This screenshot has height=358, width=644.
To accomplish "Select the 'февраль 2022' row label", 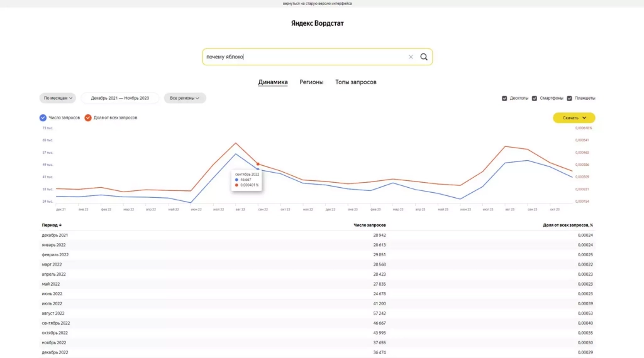I will click(55, 255).
